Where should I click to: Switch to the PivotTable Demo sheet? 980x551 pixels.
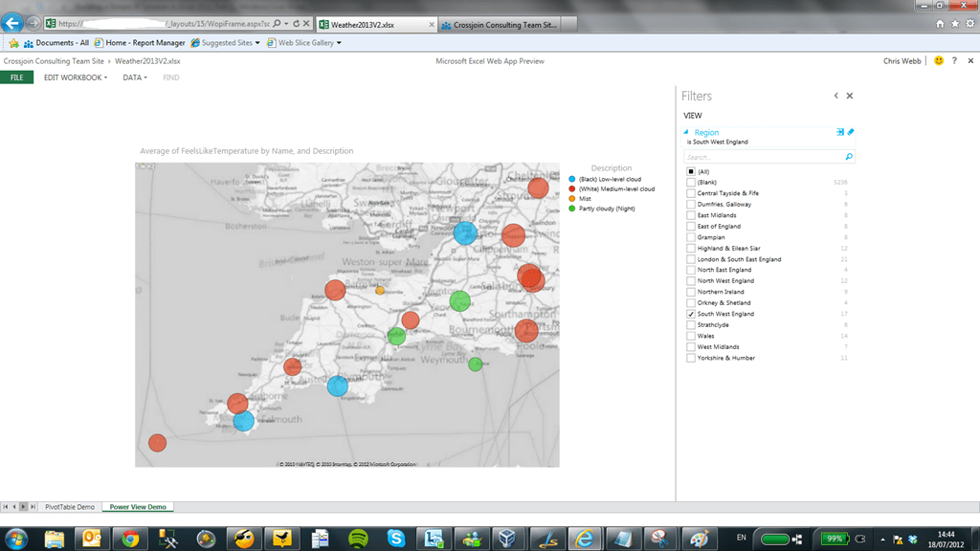click(69, 507)
